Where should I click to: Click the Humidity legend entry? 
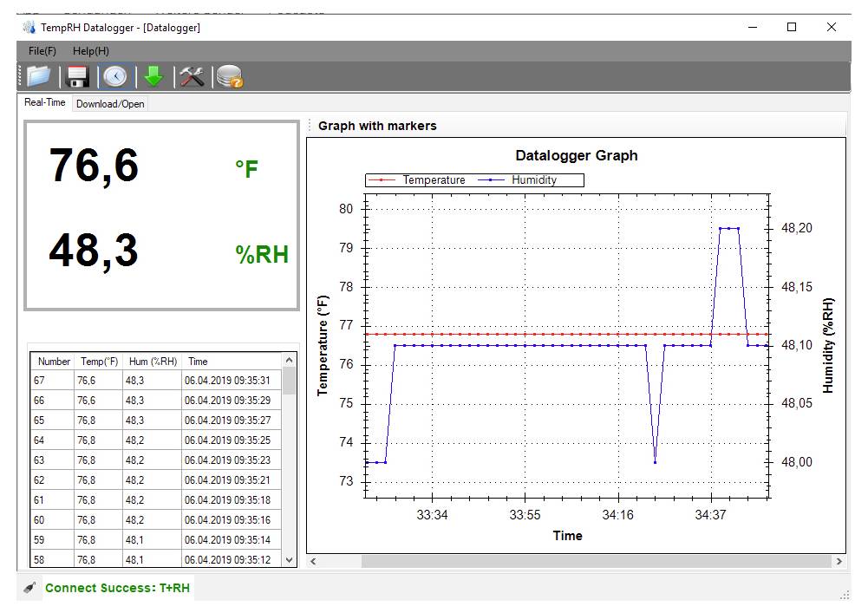[517, 180]
